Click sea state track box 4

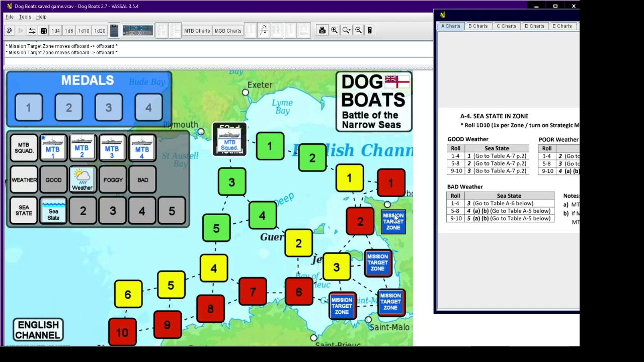[142, 211]
